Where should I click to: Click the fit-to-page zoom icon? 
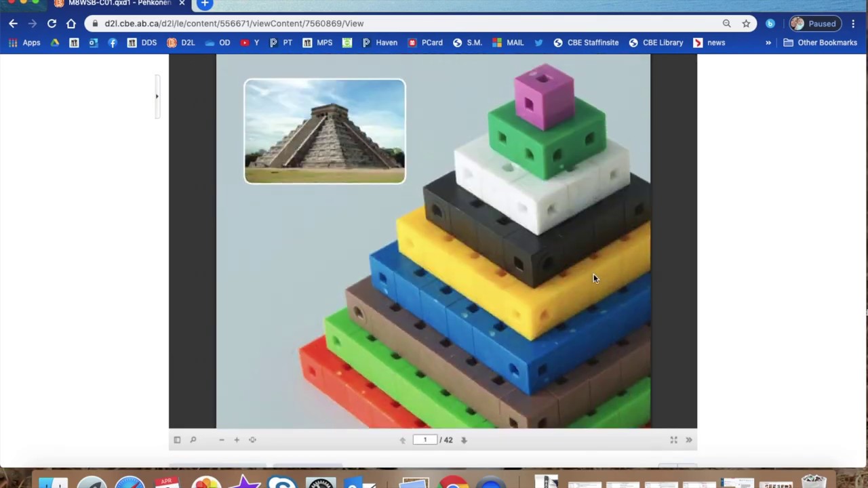coord(252,440)
